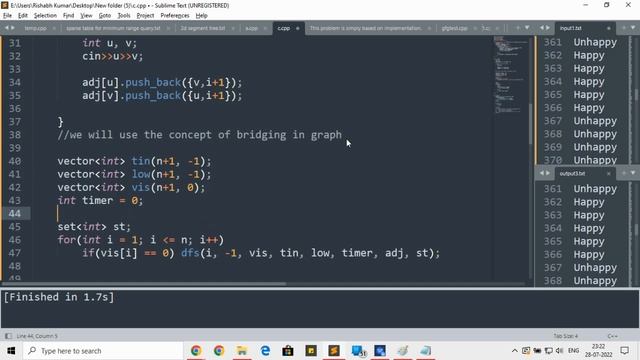Open the View menu
This screenshot has height=360, width=640.
point(86,16)
